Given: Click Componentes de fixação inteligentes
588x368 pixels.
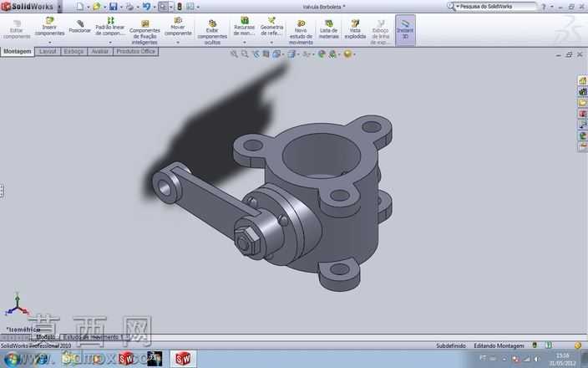Looking at the screenshot, I should (x=144, y=32).
